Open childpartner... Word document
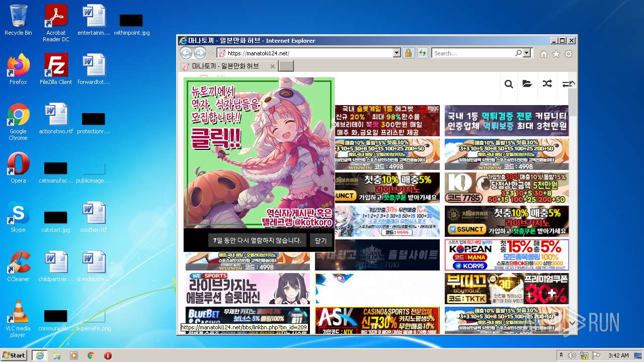Image resolution: width=644 pixels, height=362 pixels. (56, 266)
